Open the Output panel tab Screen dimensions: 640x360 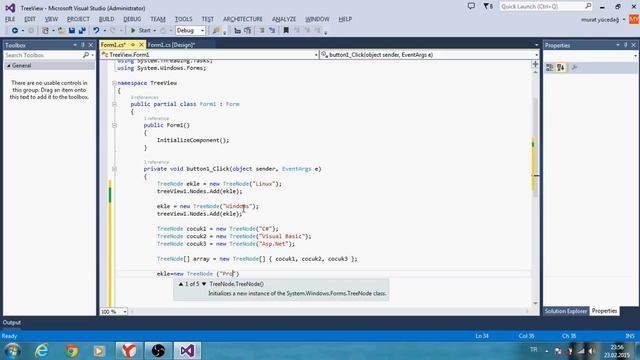(11, 322)
